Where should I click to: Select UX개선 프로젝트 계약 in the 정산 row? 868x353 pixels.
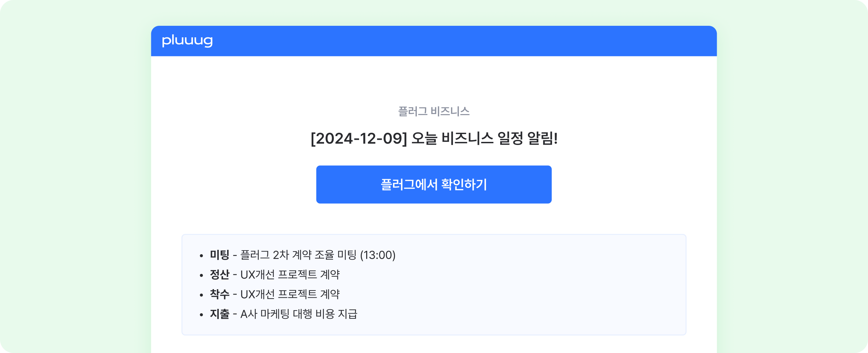point(290,275)
